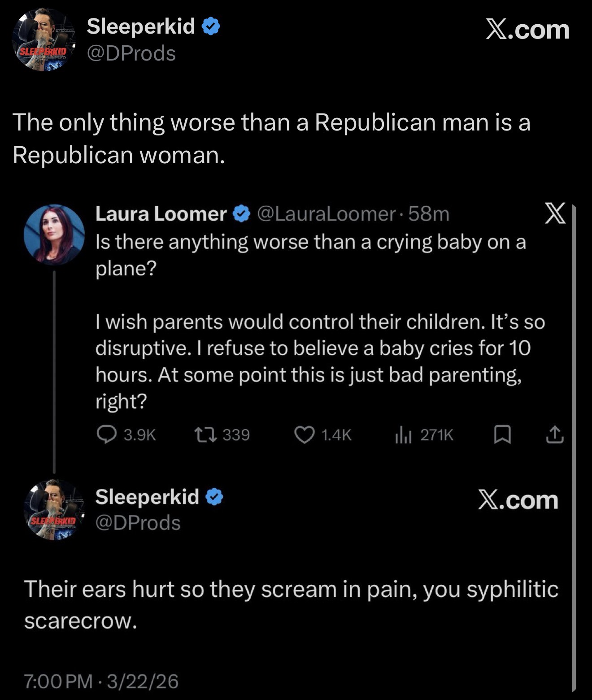Like Laura Loomer's tweet with heart icon
This screenshot has width=592, height=700.
coord(305,435)
